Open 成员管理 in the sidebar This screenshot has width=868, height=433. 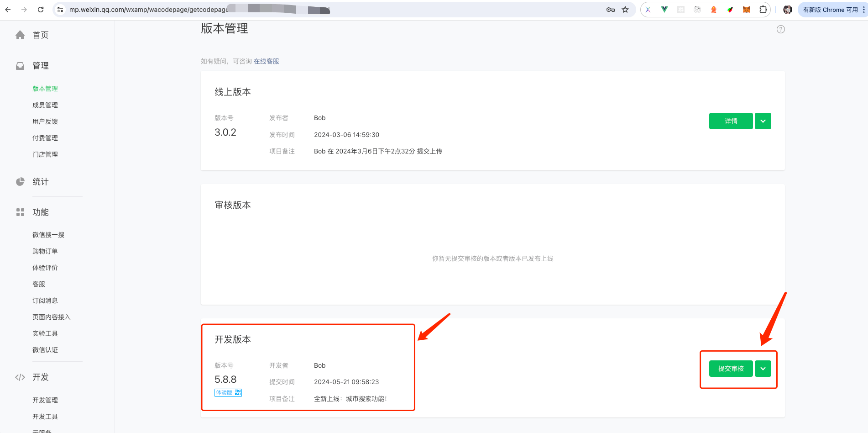(45, 105)
